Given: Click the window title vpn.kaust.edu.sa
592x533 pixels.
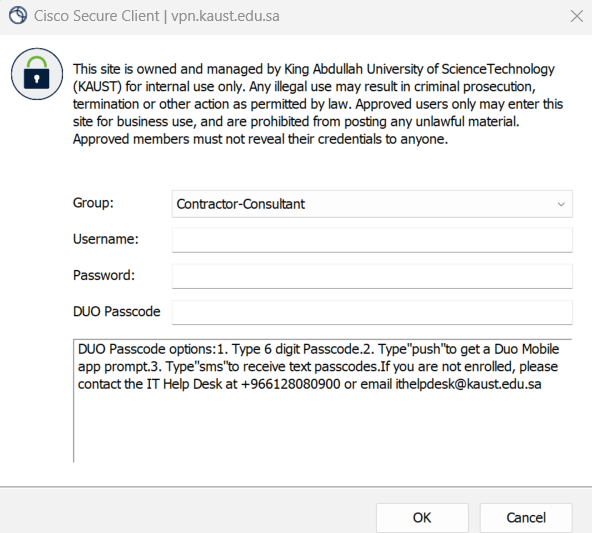Looking at the screenshot, I should 225,16.
